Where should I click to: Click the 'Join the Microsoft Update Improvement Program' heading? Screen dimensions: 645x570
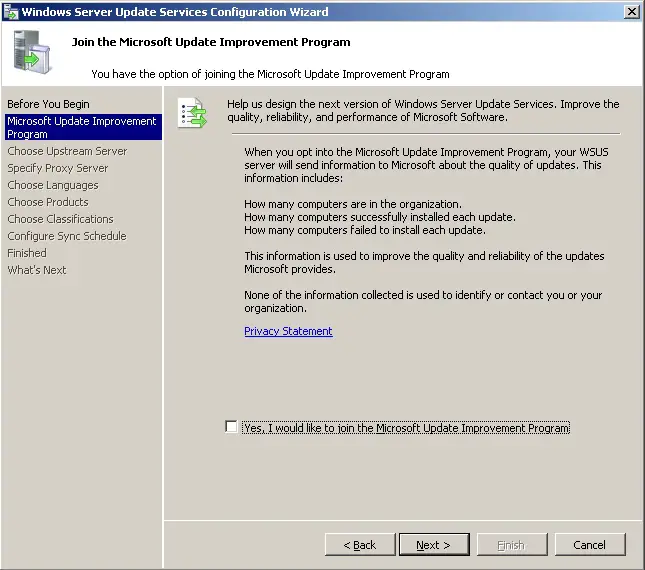tap(211, 42)
